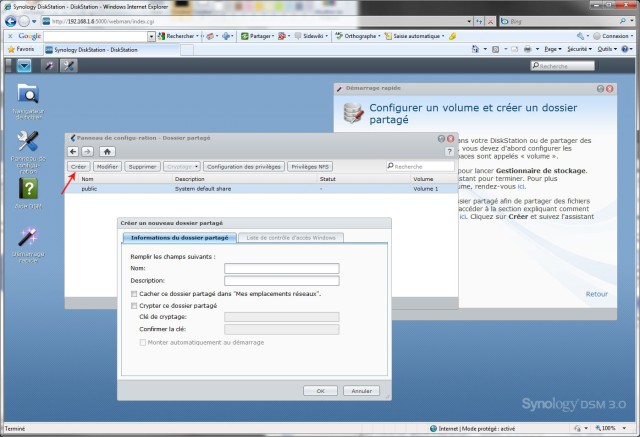Switch to 'Liste de contrôle d'accès Windows' tab

(x=291, y=238)
